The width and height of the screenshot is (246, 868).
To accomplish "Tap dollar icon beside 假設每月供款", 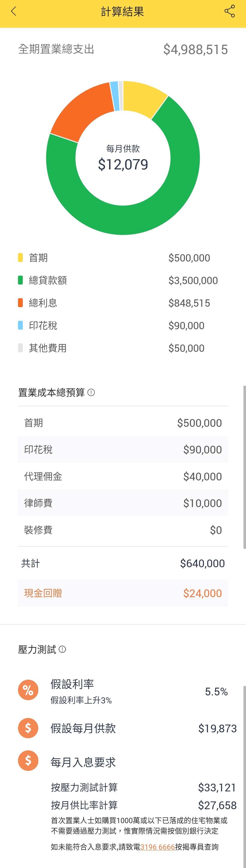I will [x=28, y=728].
